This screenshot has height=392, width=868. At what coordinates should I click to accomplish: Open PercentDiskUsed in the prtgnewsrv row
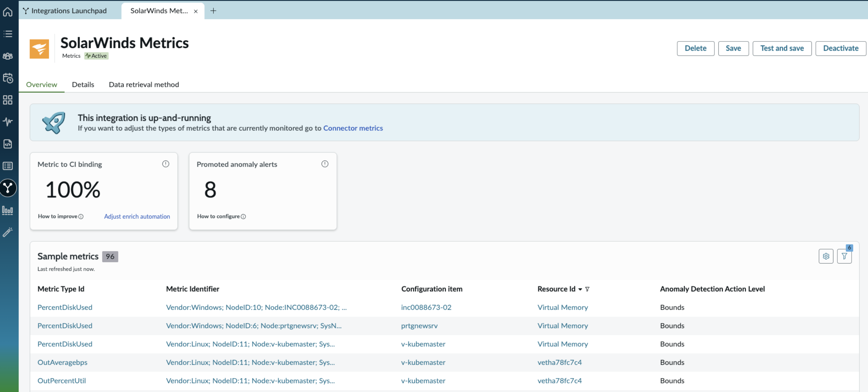click(x=65, y=326)
